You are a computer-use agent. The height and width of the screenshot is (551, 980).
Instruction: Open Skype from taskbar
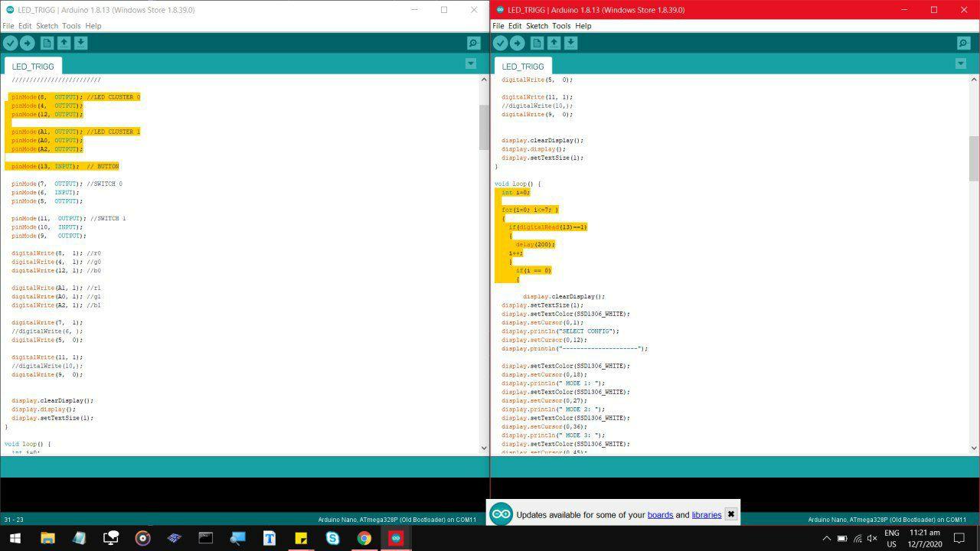tap(332, 538)
